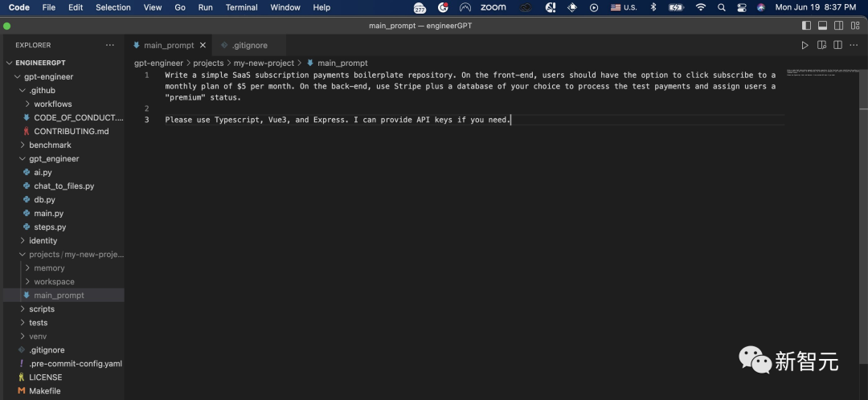Open the Terminal menu
The width and height of the screenshot is (868, 400).
[x=241, y=7]
